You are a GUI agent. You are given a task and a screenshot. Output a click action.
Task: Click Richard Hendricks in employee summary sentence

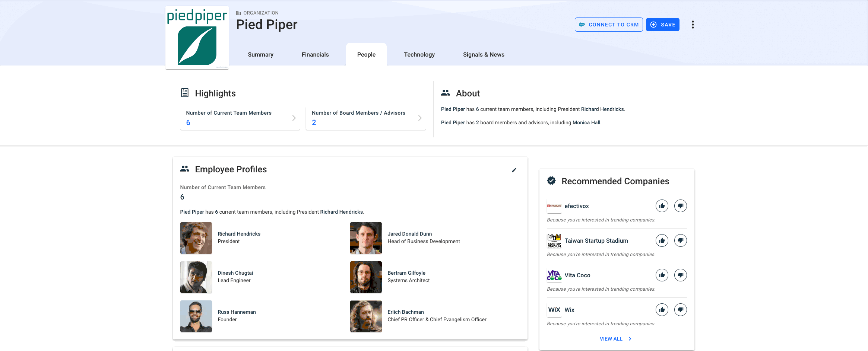(341, 212)
